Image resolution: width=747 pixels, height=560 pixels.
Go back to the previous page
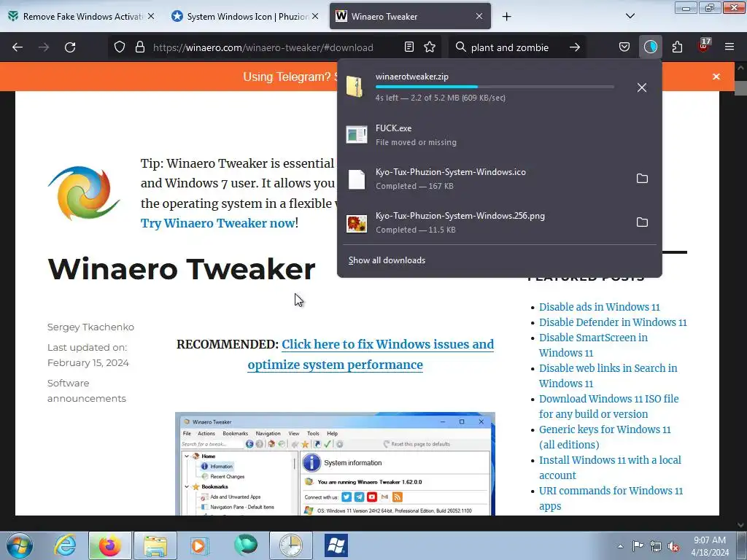click(x=18, y=47)
